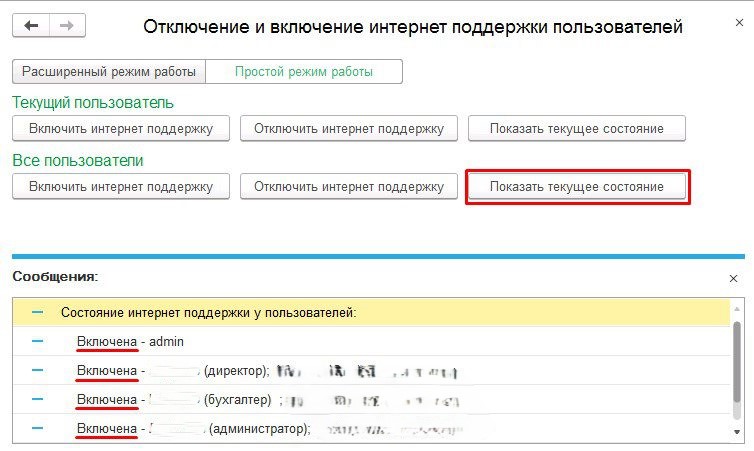Switch to Простой режим работы
The image size is (754, 451).
pyautogui.click(x=303, y=72)
